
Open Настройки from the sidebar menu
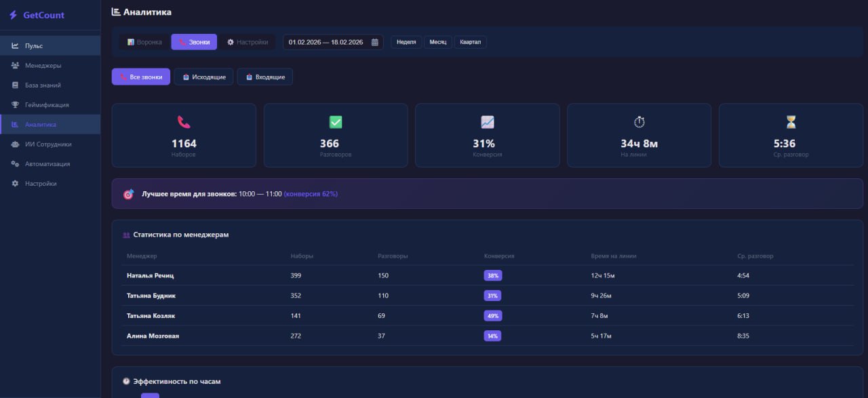[41, 184]
